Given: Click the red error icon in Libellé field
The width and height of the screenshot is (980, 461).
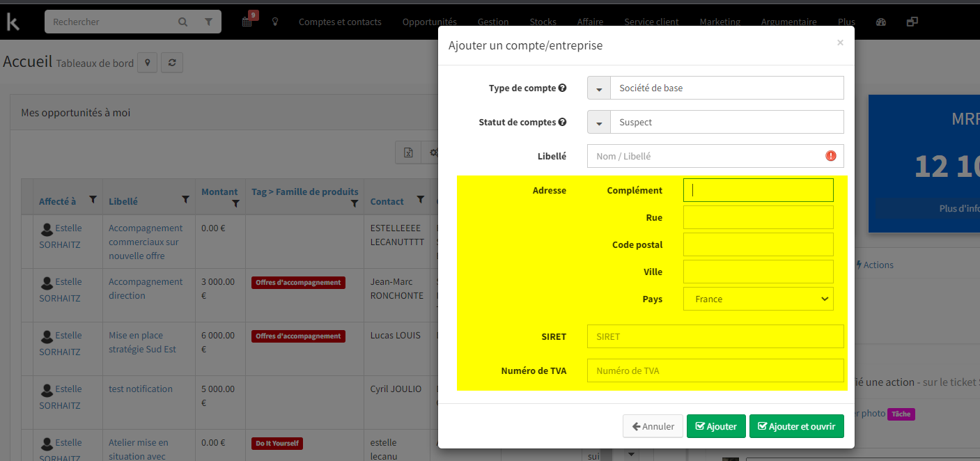Looking at the screenshot, I should (x=831, y=156).
